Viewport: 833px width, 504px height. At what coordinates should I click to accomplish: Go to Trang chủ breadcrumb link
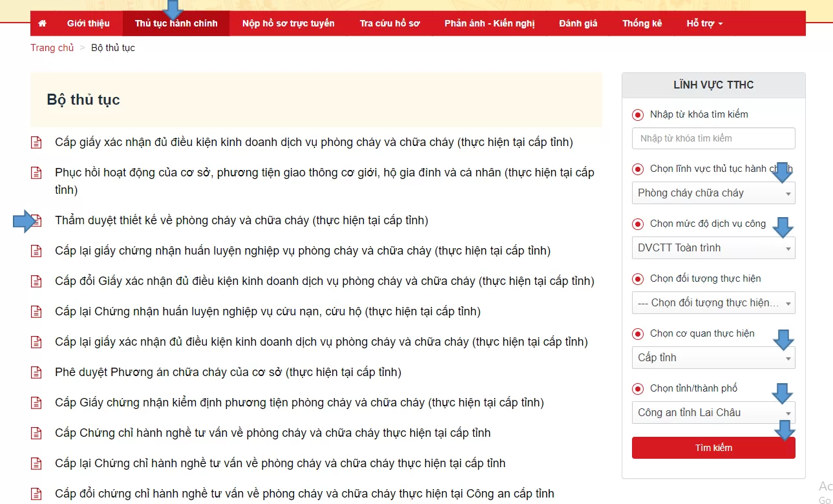point(52,48)
